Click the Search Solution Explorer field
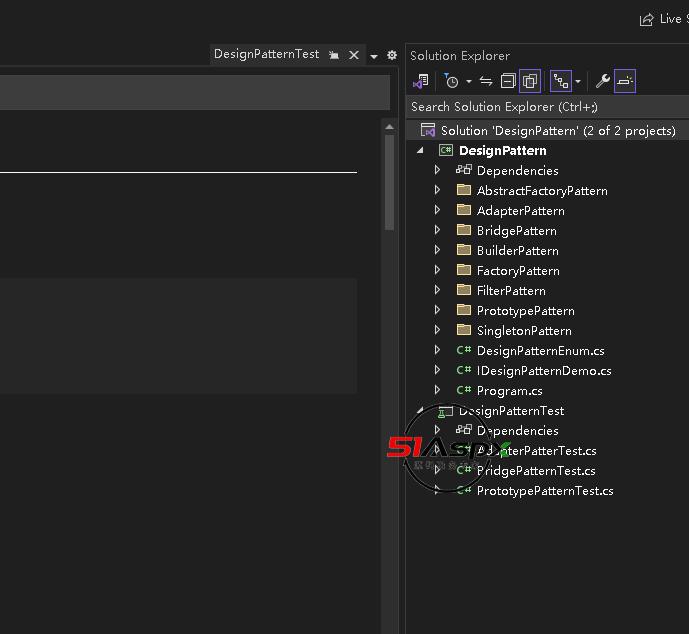The image size is (689, 634). click(x=540, y=106)
